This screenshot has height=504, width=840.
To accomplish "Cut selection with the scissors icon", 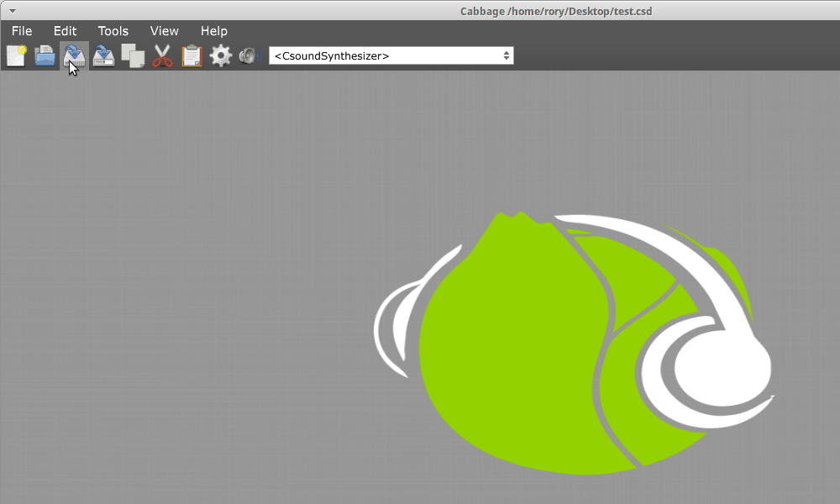I will tap(162, 56).
